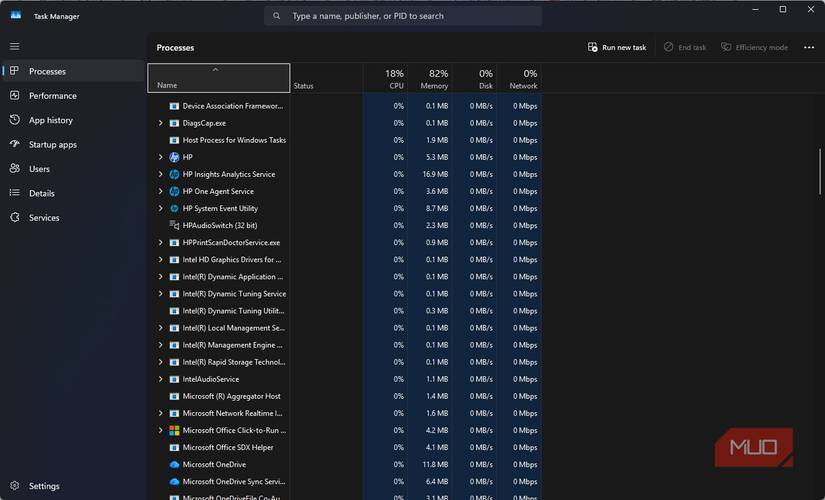The width and height of the screenshot is (825, 500).
Task: Open the App history tab
Action: (73, 120)
